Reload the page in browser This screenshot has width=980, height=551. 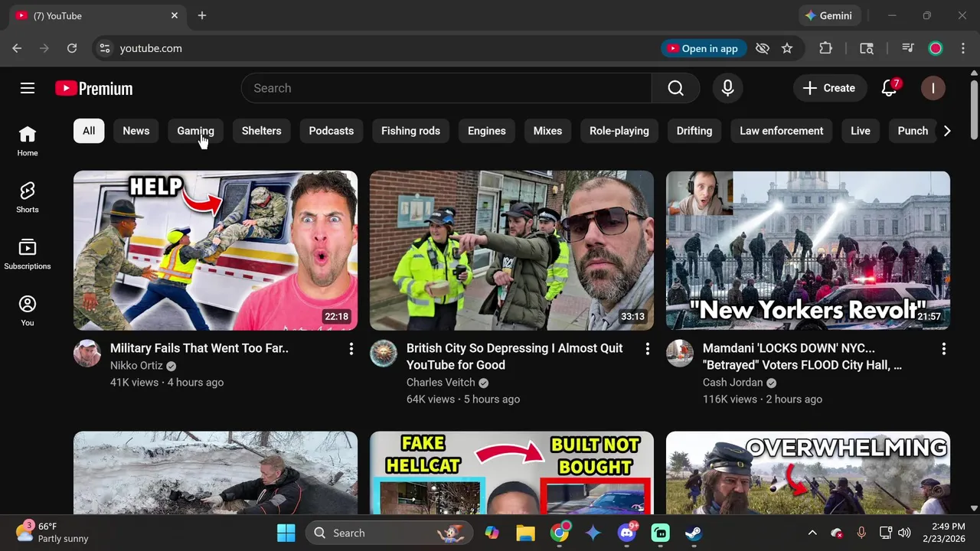(72, 48)
